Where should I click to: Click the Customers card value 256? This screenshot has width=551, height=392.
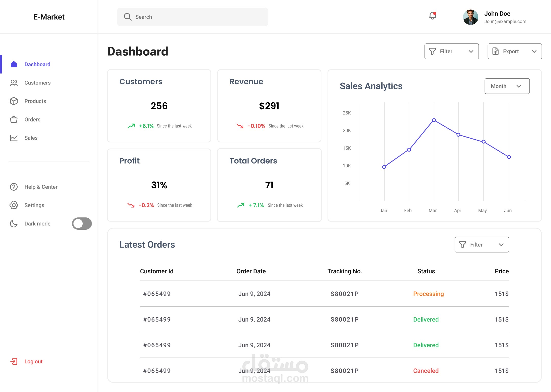click(x=159, y=106)
